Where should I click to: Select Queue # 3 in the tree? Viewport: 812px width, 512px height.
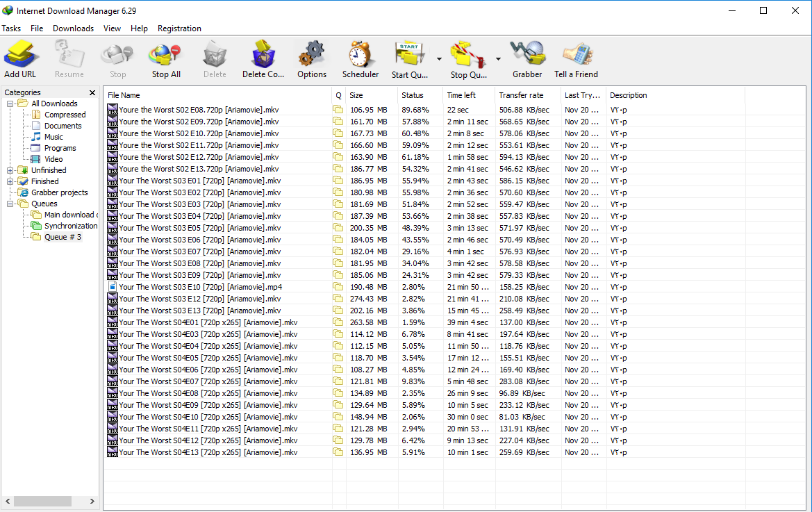[63, 237]
